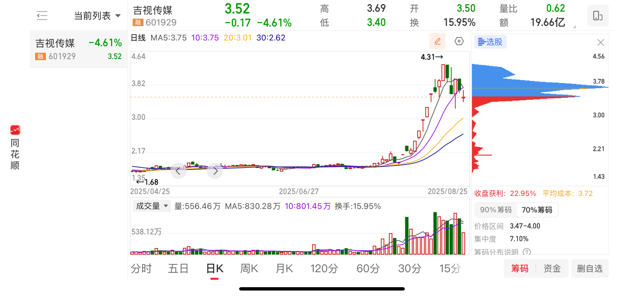This screenshot has width=644, height=296.
Task: Switch to the 120分 tab
Action: click(x=324, y=269)
